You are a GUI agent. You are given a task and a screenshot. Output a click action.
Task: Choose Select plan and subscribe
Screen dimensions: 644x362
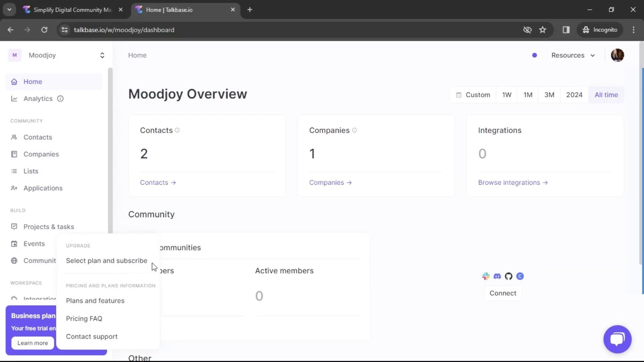pyautogui.click(x=106, y=260)
